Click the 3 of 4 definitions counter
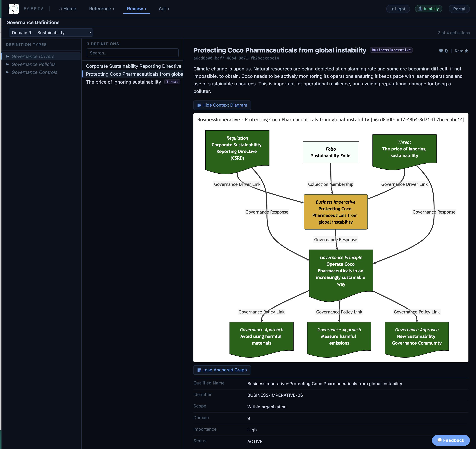Viewport: 476px width, 449px height. click(454, 33)
